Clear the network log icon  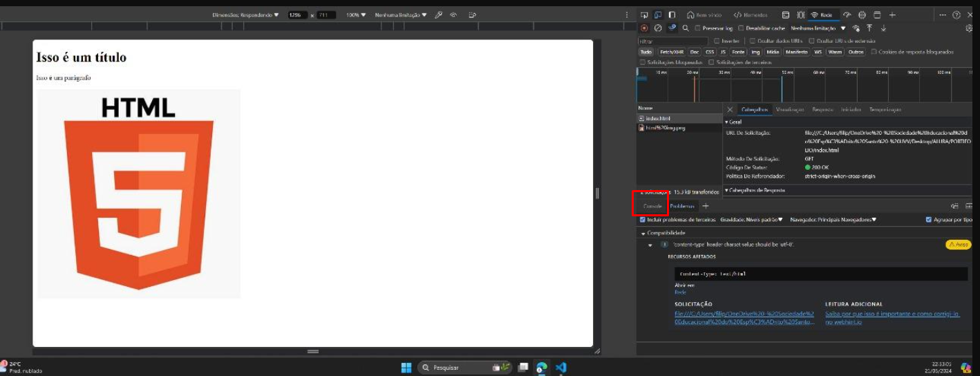[x=658, y=28]
